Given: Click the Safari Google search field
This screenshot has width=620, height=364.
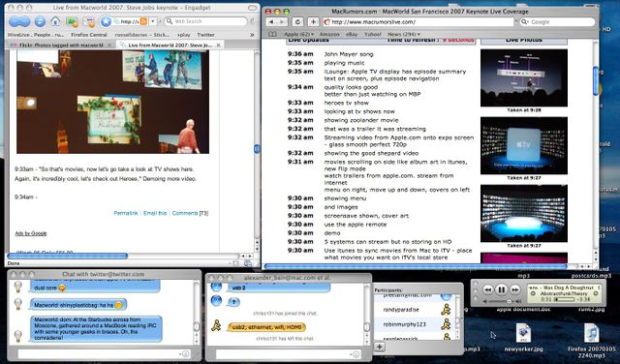Looking at the screenshot, I should pos(557,22).
